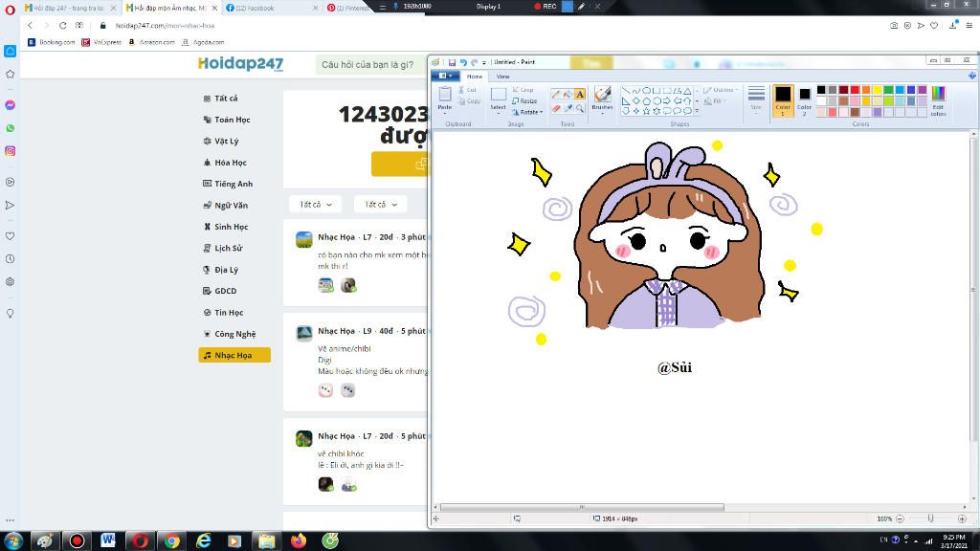Select 'Công Nghệ' subject category
This screenshot has width=980, height=551.
click(x=235, y=334)
